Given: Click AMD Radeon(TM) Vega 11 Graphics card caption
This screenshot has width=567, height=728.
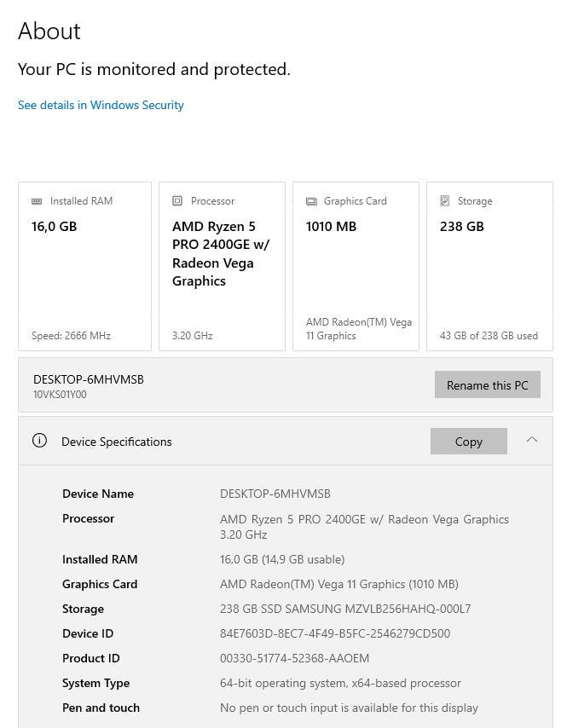Looking at the screenshot, I should [358, 329].
